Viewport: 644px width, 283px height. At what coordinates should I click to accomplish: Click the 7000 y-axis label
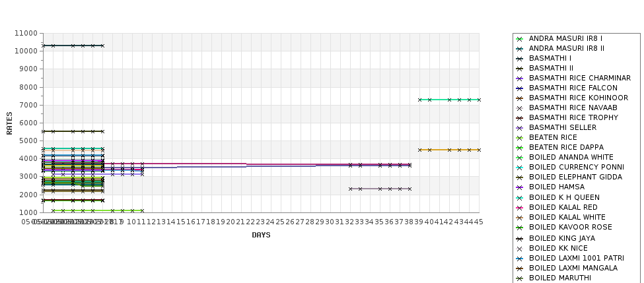click(28, 105)
